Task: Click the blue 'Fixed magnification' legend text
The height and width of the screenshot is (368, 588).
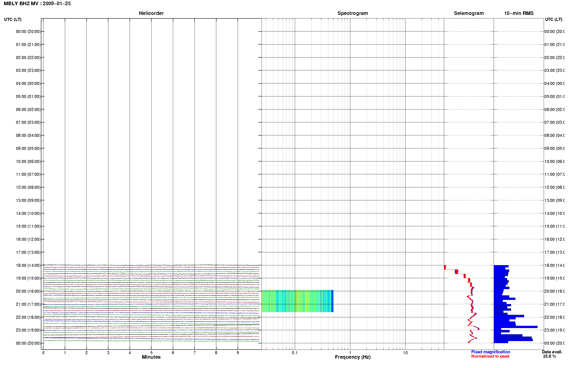Action: point(491,352)
